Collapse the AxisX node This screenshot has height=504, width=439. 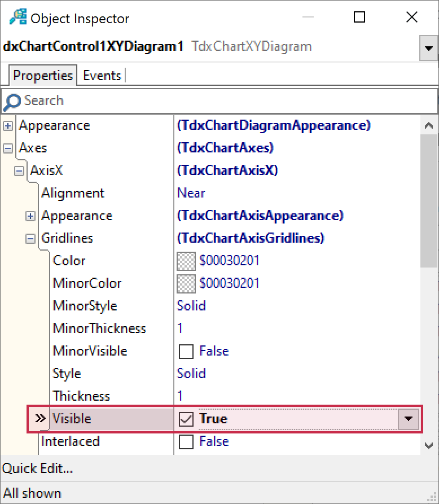(19, 171)
